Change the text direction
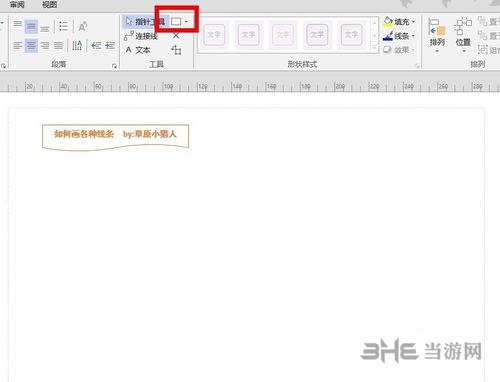500x382 pixels. pyautogui.click(x=77, y=45)
